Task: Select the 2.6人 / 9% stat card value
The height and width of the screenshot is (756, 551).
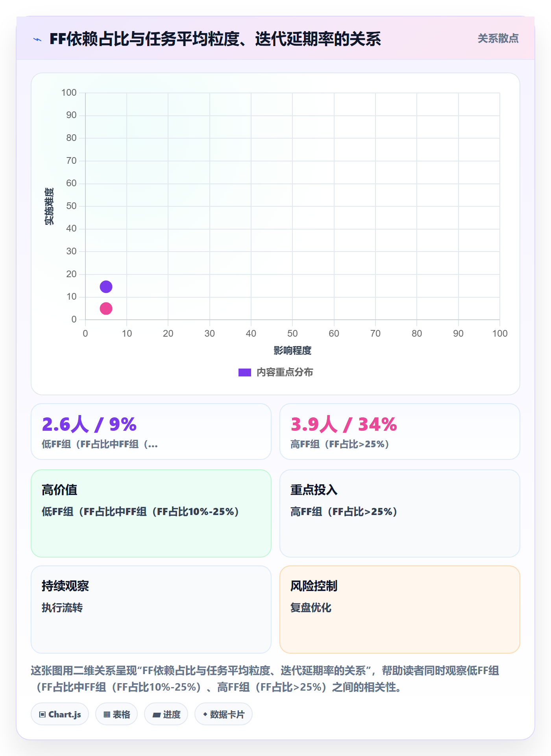Action: point(89,424)
